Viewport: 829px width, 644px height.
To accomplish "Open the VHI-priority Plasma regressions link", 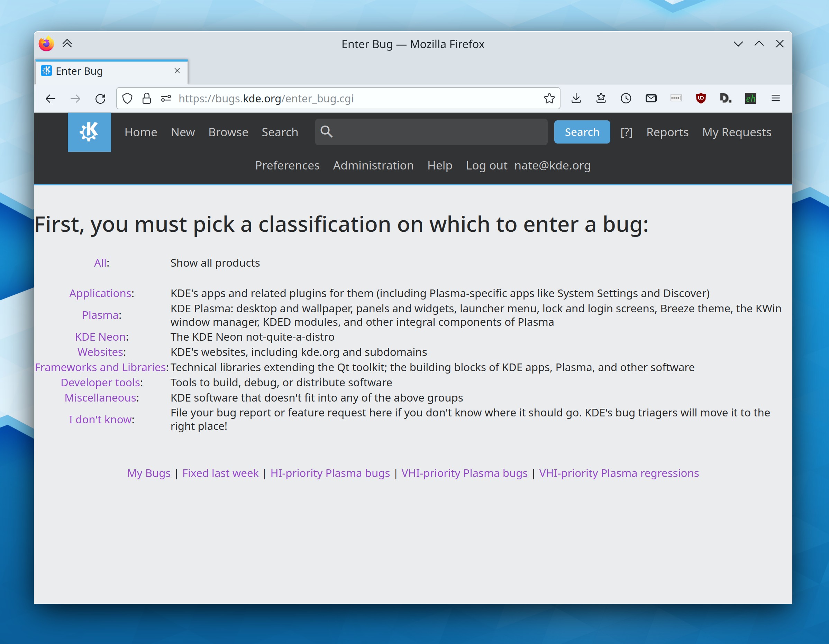I will [x=619, y=473].
